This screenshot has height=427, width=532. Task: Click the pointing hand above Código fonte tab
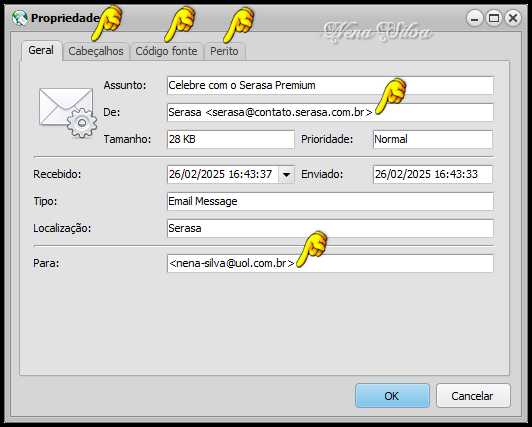click(x=180, y=24)
